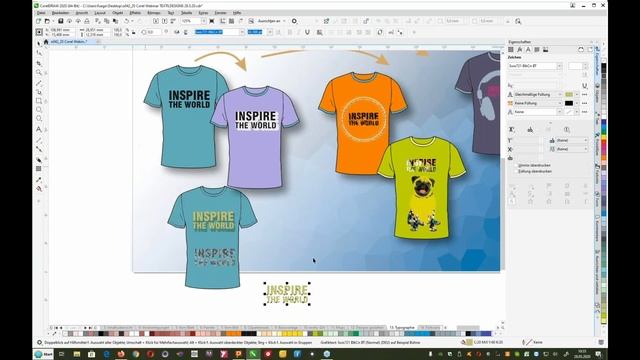Select the Polygon tool in the toolbox
The width and height of the screenshot is (640, 360).
[39, 118]
